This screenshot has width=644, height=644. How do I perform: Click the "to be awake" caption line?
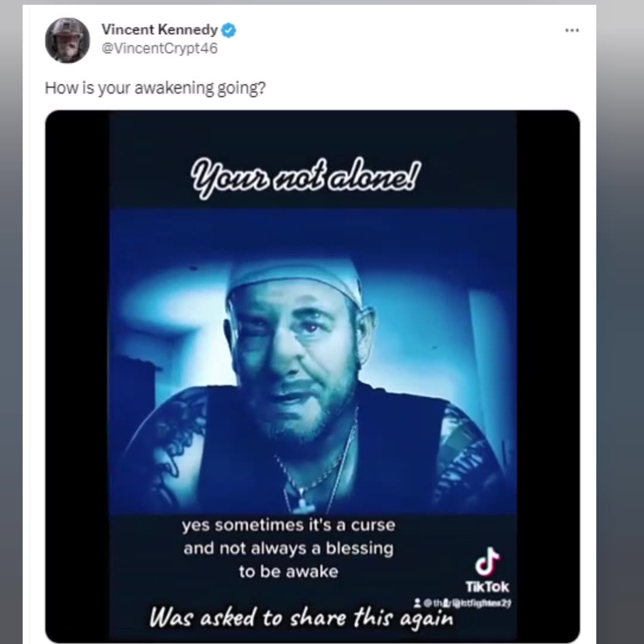(289, 571)
